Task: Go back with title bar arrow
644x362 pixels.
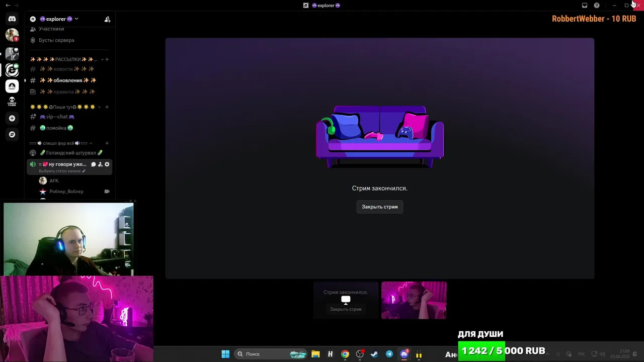Action: [x=8, y=5]
